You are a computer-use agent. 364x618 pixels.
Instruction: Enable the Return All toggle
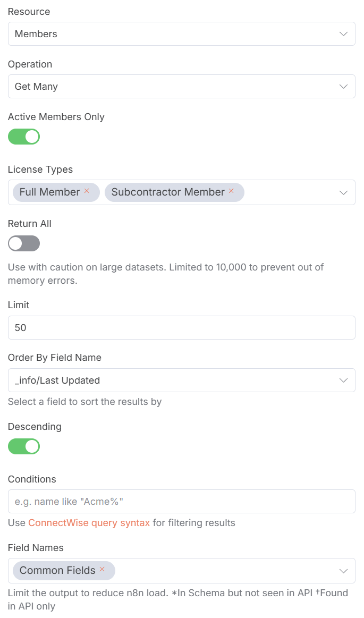24,243
